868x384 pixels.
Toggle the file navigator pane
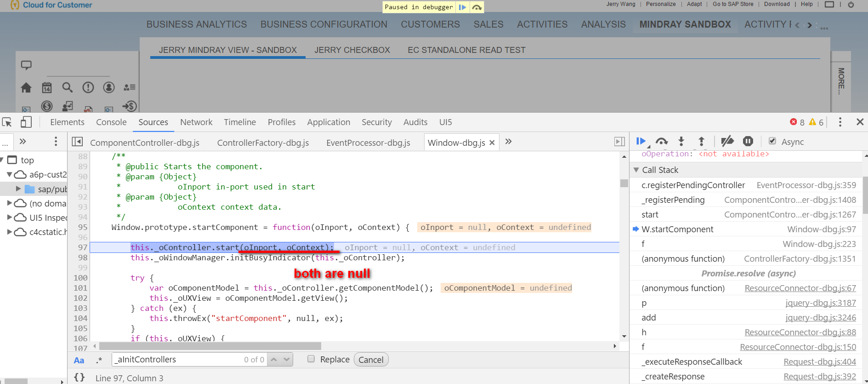[77, 142]
